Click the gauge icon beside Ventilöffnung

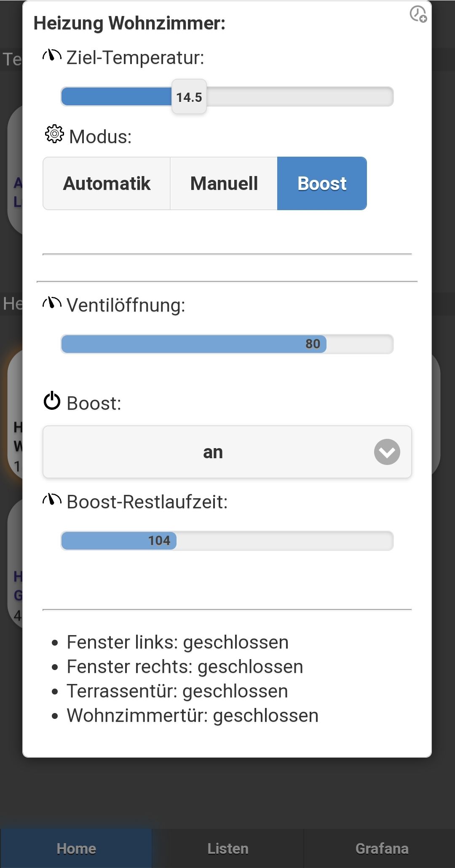click(52, 303)
